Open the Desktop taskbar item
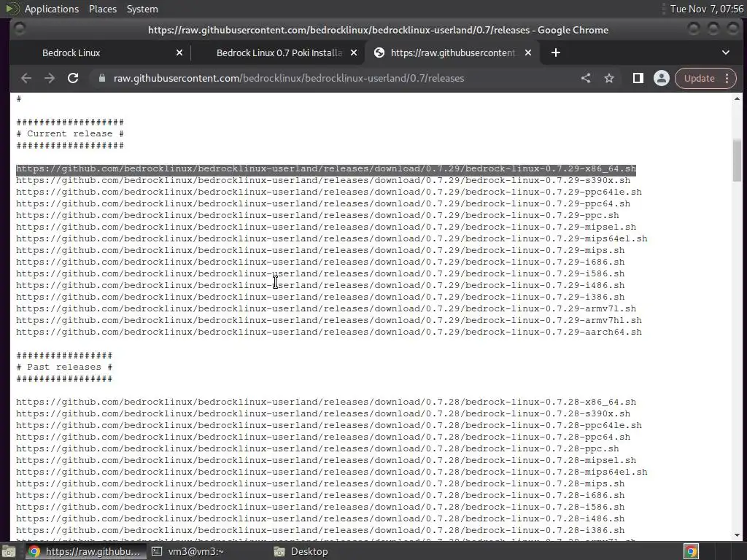Image resolution: width=747 pixels, height=560 pixels. point(301,551)
